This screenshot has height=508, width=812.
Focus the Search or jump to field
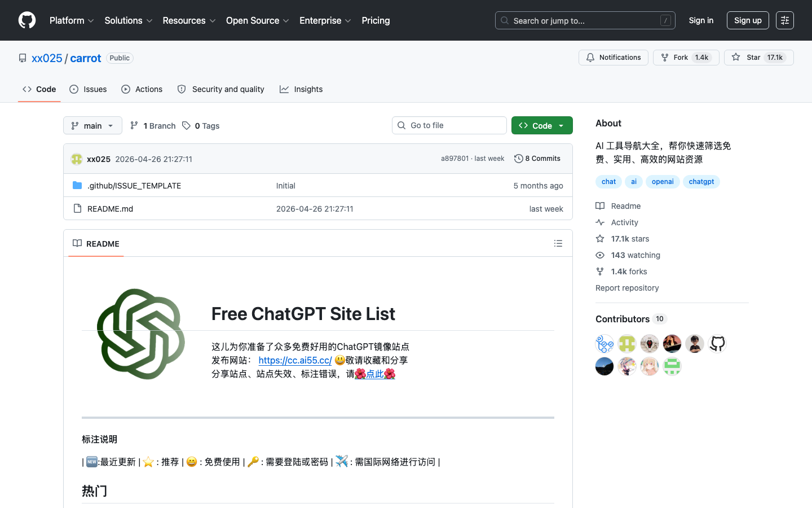pos(585,20)
